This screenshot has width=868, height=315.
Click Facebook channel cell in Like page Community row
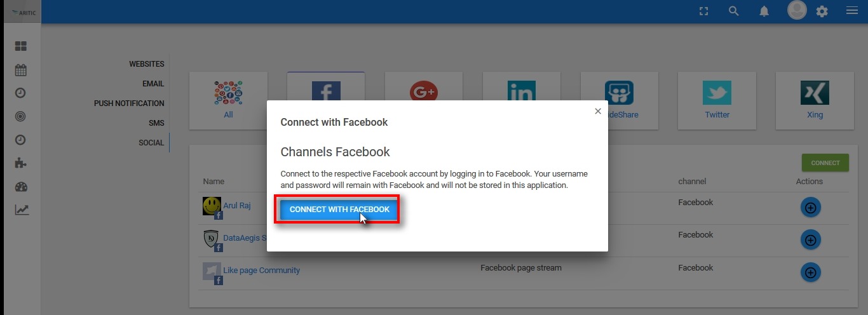[x=696, y=268]
